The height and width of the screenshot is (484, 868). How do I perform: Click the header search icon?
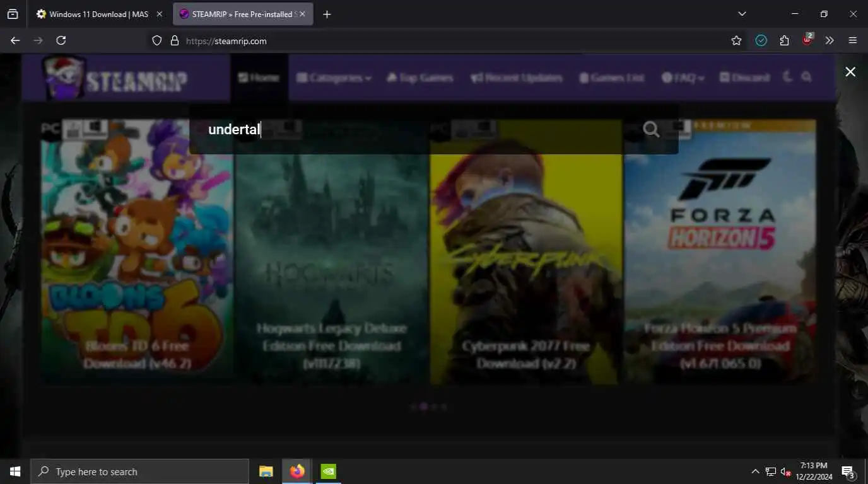(x=806, y=77)
